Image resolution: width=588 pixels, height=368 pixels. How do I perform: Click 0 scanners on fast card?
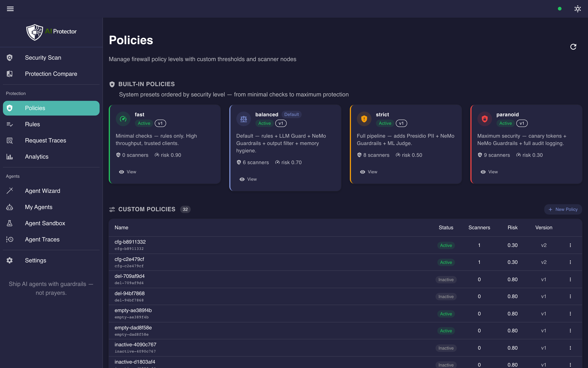[132, 155]
